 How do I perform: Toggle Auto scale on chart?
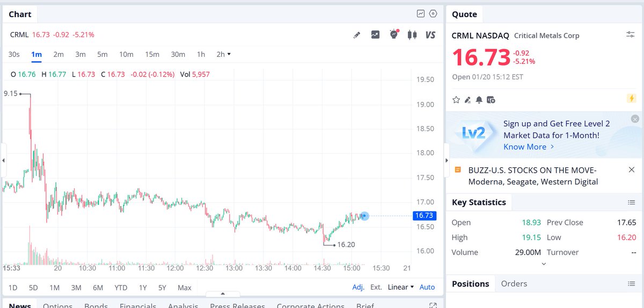427,287
